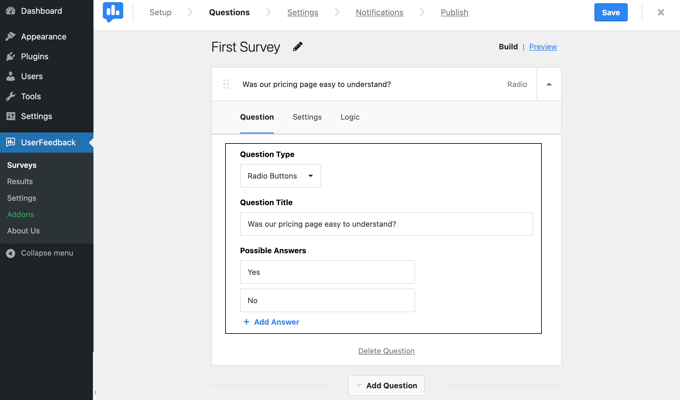This screenshot has width=680, height=400.
Task: Click the UserFeedback logo icon
Action: [x=113, y=12]
